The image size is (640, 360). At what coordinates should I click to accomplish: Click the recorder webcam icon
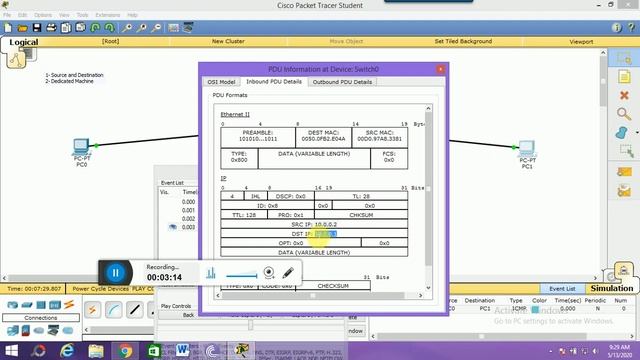pyautogui.click(x=269, y=273)
